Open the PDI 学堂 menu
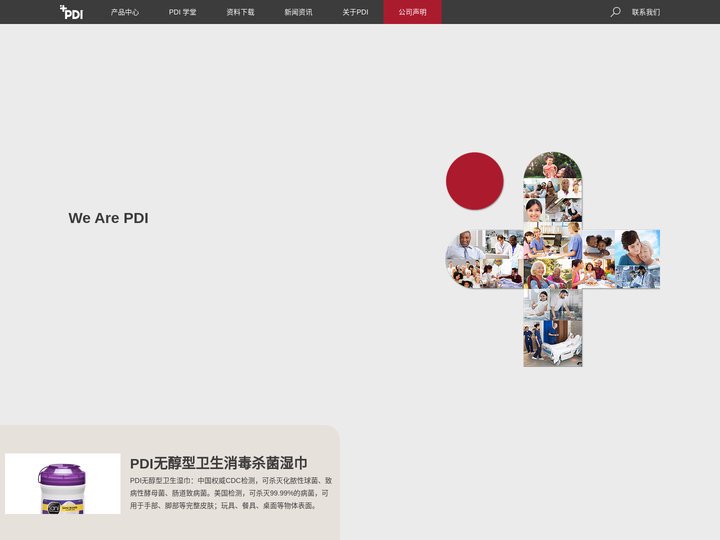The image size is (720, 540). 182,12
